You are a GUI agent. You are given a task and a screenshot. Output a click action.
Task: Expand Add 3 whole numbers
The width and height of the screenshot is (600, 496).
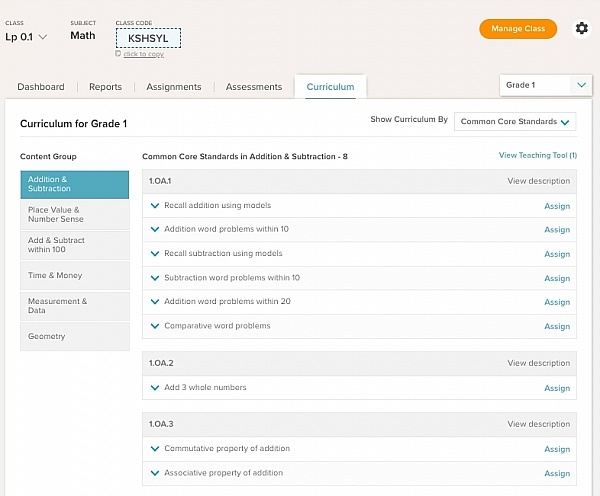(x=155, y=388)
